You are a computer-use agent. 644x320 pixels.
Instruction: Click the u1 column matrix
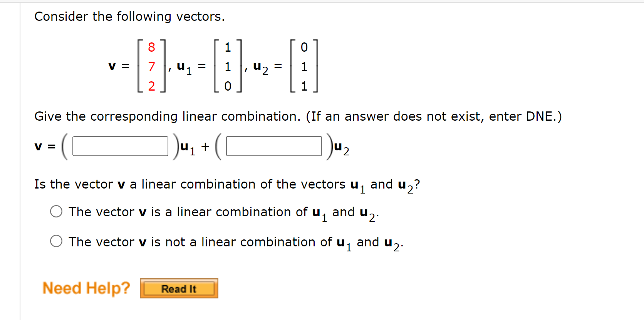[x=228, y=66]
